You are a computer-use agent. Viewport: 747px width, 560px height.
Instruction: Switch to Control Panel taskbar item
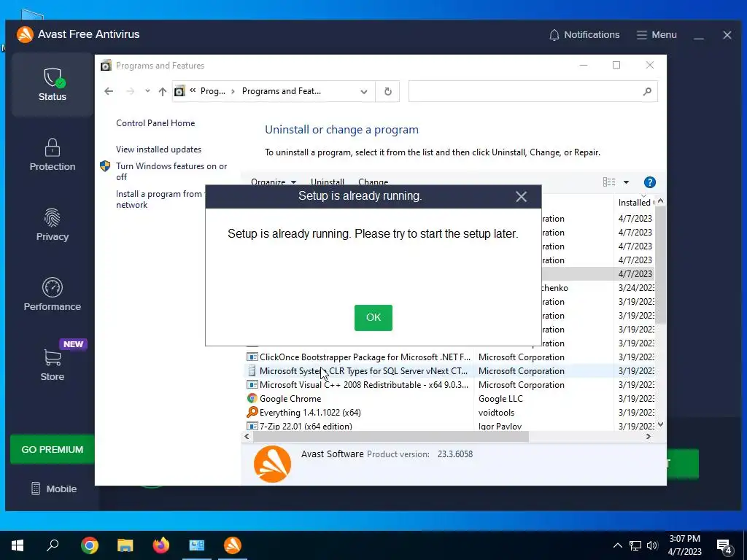(x=197, y=545)
